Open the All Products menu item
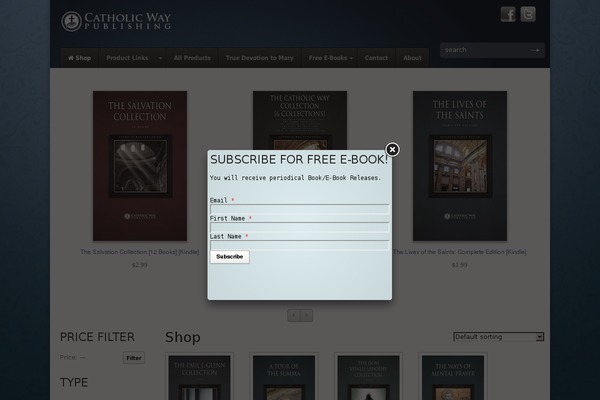The height and width of the screenshot is (400, 600). click(x=192, y=58)
